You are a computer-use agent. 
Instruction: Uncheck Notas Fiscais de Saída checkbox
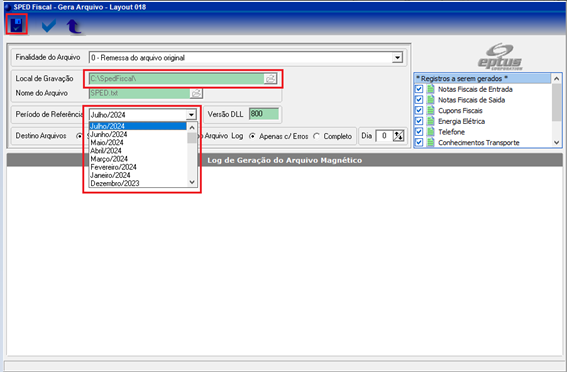(x=419, y=100)
